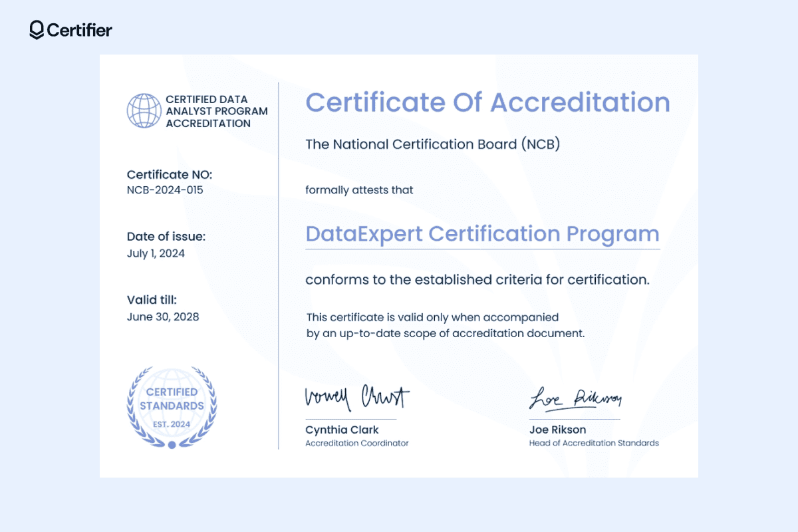798x532 pixels.
Task: Select Cynthia Clark's handwritten signature
Action: [356, 398]
